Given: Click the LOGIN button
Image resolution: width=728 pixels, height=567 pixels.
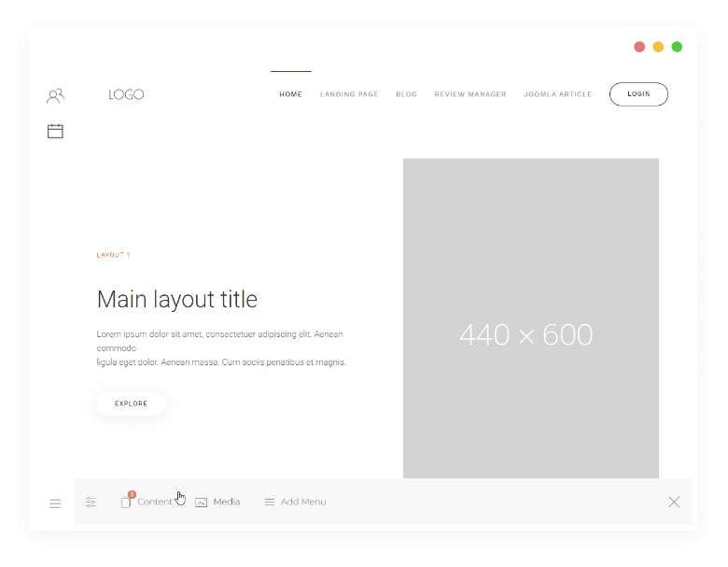Looking at the screenshot, I should tap(638, 94).
